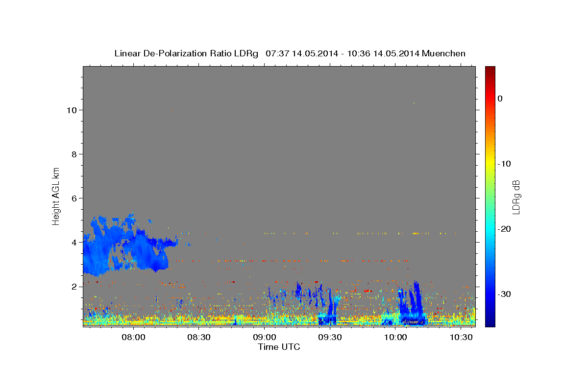588x392 pixels.
Task: Click the height tick label 4
Action: [x=74, y=243]
